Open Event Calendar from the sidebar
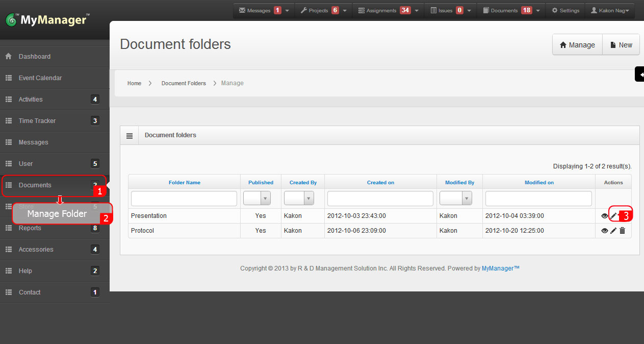The image size is (644, 344). click(x=40, y=78)
